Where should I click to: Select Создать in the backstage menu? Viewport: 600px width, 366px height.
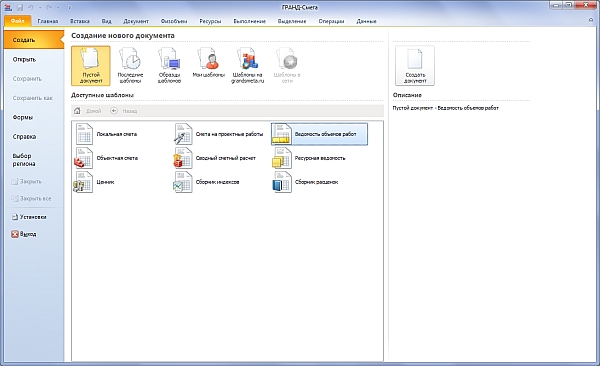coord(34,40)
